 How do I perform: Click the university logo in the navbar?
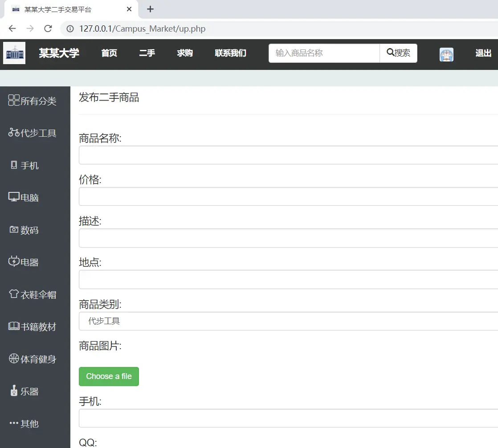point(14,53)
